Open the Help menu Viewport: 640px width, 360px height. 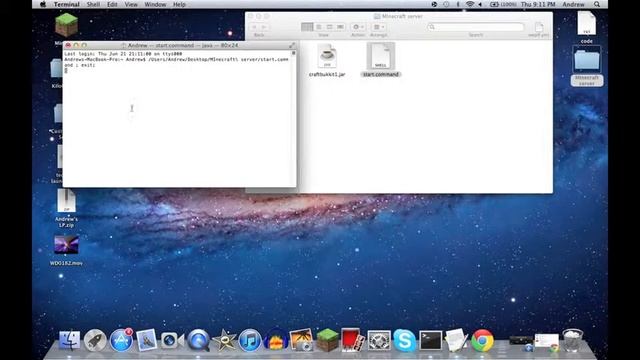[179, 4]
